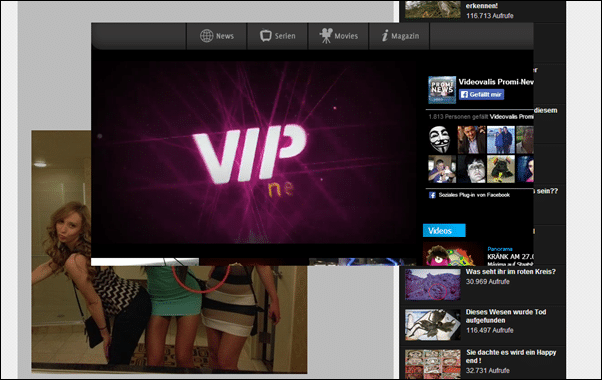Click the '116.497 Aufrufe' view count
The image size is (602, 380).
[x=490, y=330]
